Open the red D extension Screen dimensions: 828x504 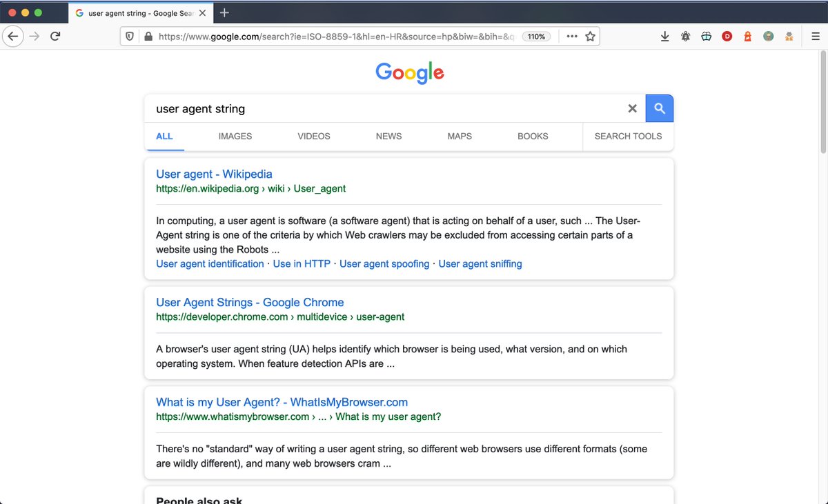727,37
